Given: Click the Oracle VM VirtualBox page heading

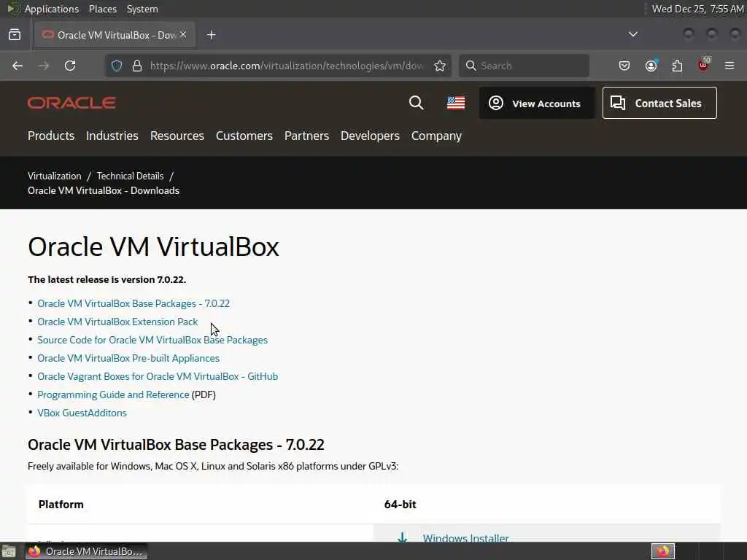Looking at the screenshot, I should (x=153, y=246).
